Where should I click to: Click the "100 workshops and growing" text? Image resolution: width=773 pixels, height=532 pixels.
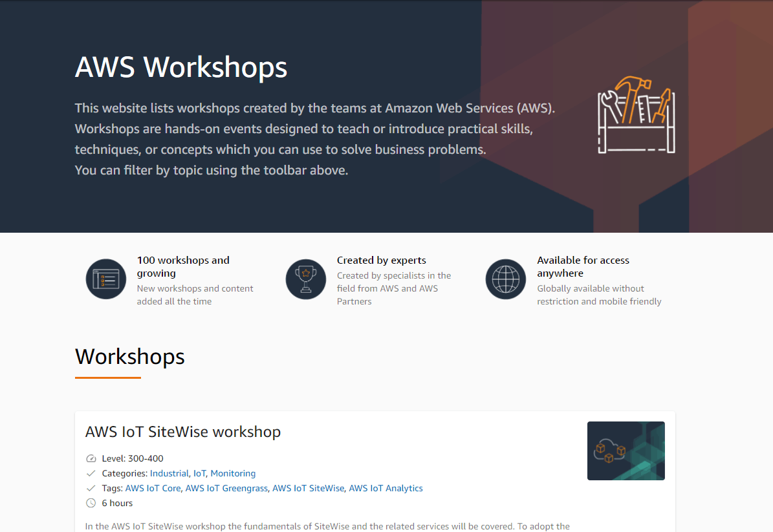pos(183,266)
